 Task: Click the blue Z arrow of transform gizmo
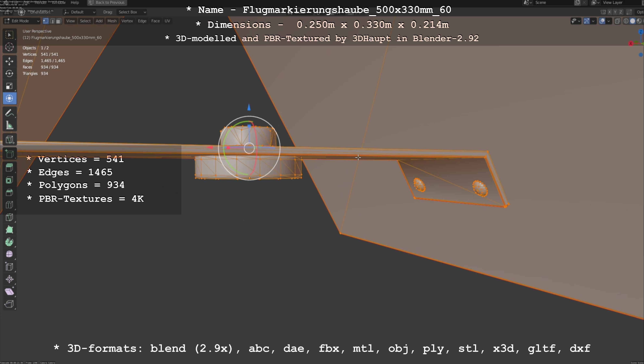coord(249,107)
